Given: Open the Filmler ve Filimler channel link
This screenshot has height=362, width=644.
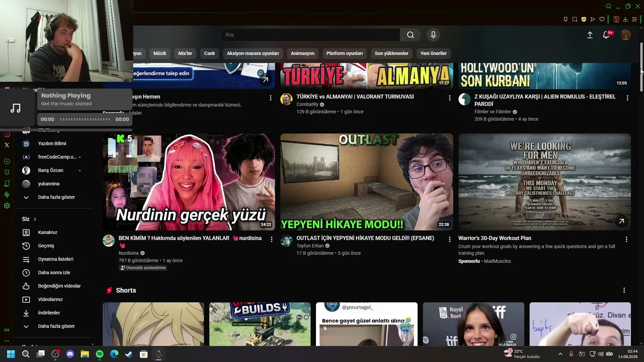Looking at the screenshot, I should click(x=493, y=112).
